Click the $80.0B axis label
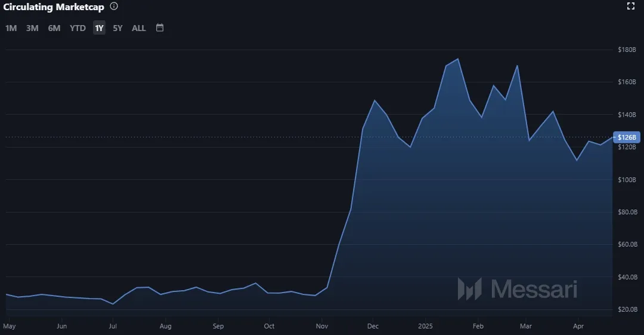Viewport: 644px width, 335px height. coord(628,212)
